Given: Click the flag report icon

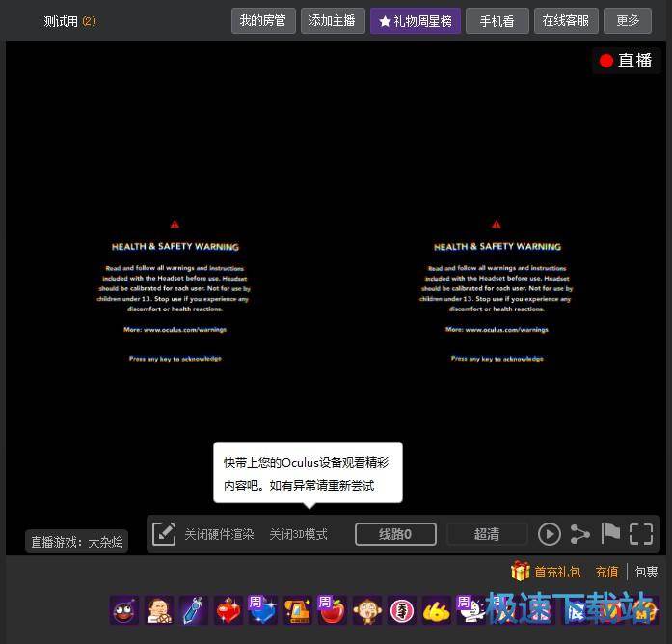Looking at the screenshot, I should point(610,534).
